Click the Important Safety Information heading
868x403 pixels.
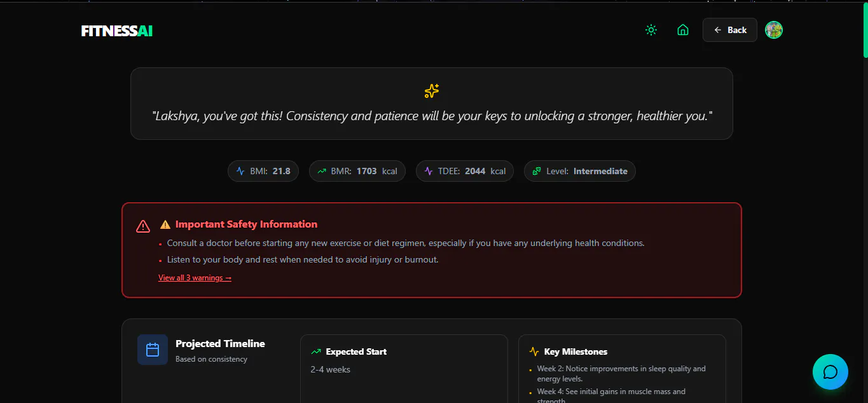click(246, 224)
